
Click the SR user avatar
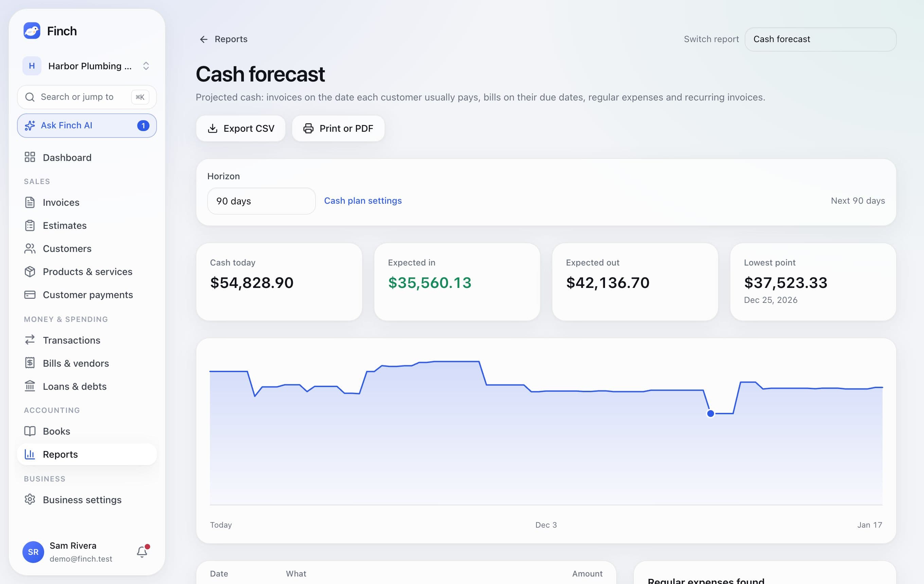(x=33, y=552)
